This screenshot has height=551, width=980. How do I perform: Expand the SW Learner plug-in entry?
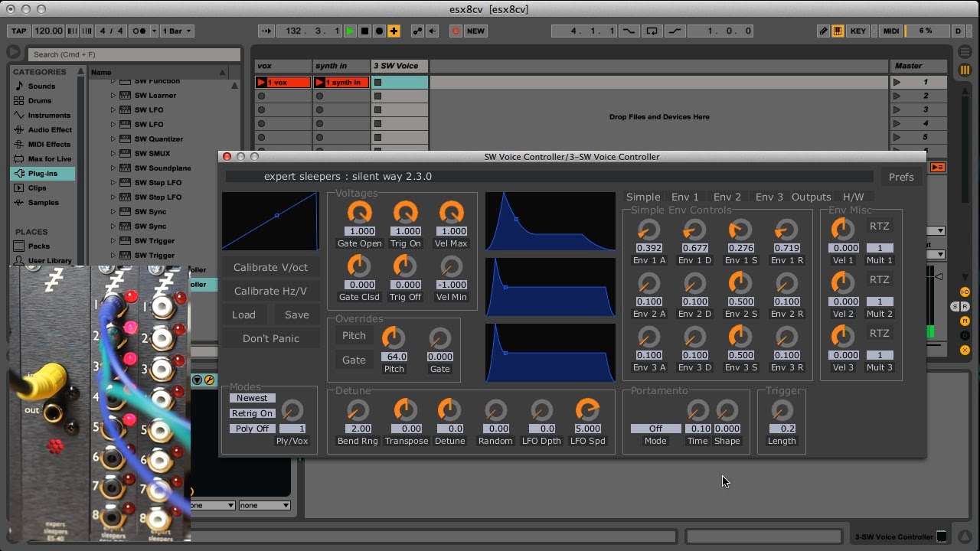point(113,96)
